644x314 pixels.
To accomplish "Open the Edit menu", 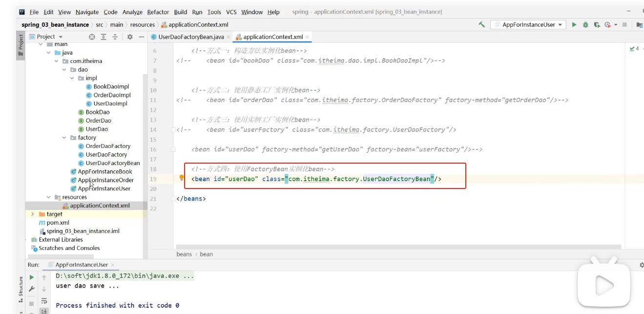I will pyautogui.click(x=49, y=12).
